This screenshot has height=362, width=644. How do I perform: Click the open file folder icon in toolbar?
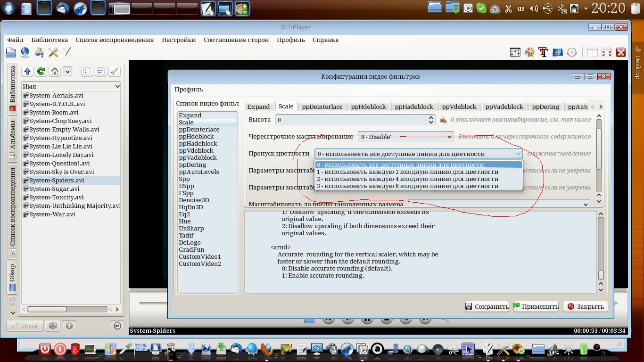pyautogui.click(x=11, y=52)
